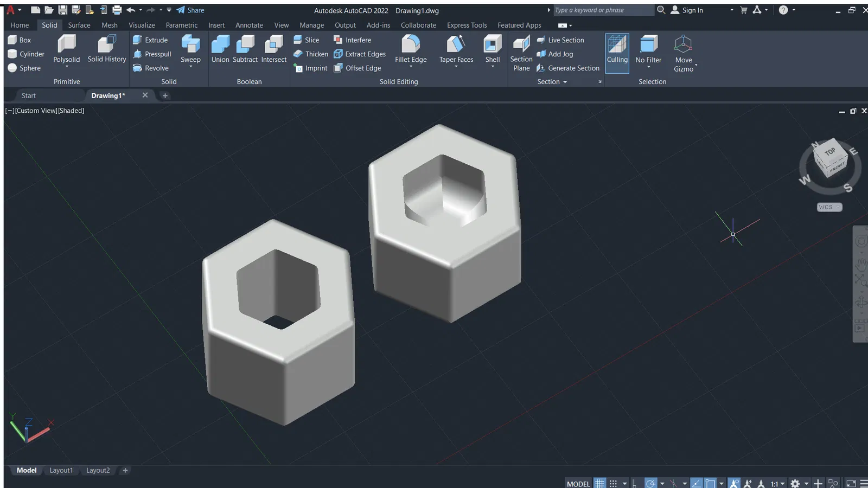Image resolution: width=868 pixels, height=488 pixels.
Task: Toggle grid display in status bar
Action: coord(599,483)
